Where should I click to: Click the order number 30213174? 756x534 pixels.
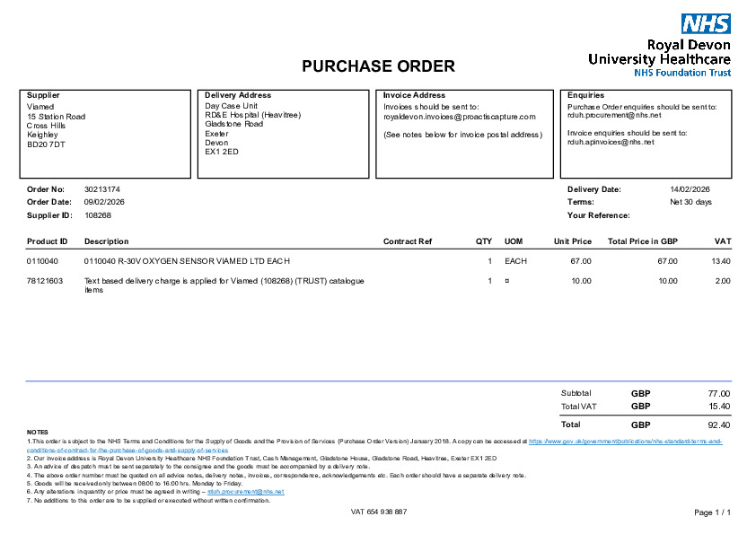point(102,189)
